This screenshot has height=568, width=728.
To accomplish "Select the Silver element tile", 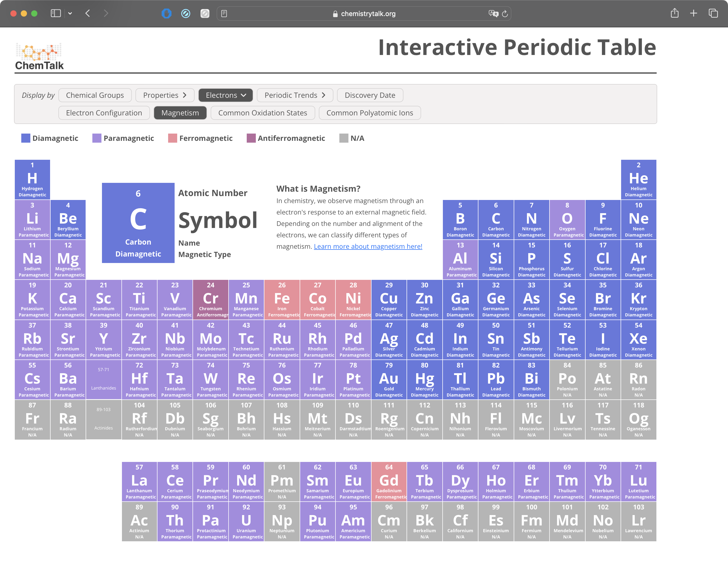I will tap(389, 340).
